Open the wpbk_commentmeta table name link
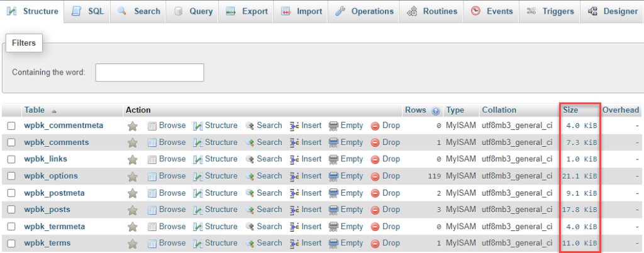Image resolution: width=644 pixels, height=253 pixels. coord(64,126)
